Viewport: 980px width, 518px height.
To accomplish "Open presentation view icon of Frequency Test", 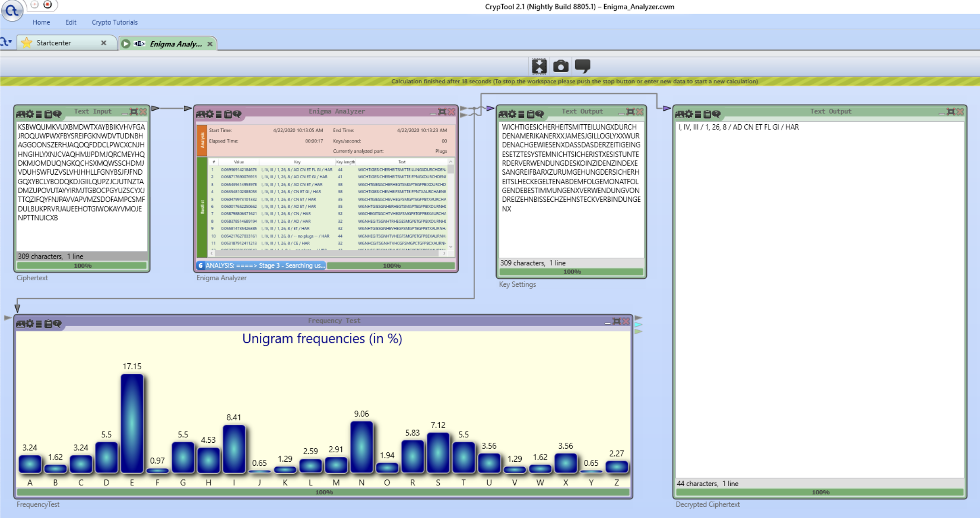I will [20, 323].
